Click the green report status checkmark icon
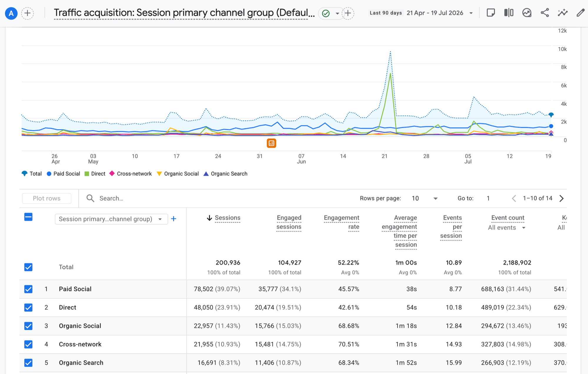Screen dimensions: 588x374 [326, 13]
